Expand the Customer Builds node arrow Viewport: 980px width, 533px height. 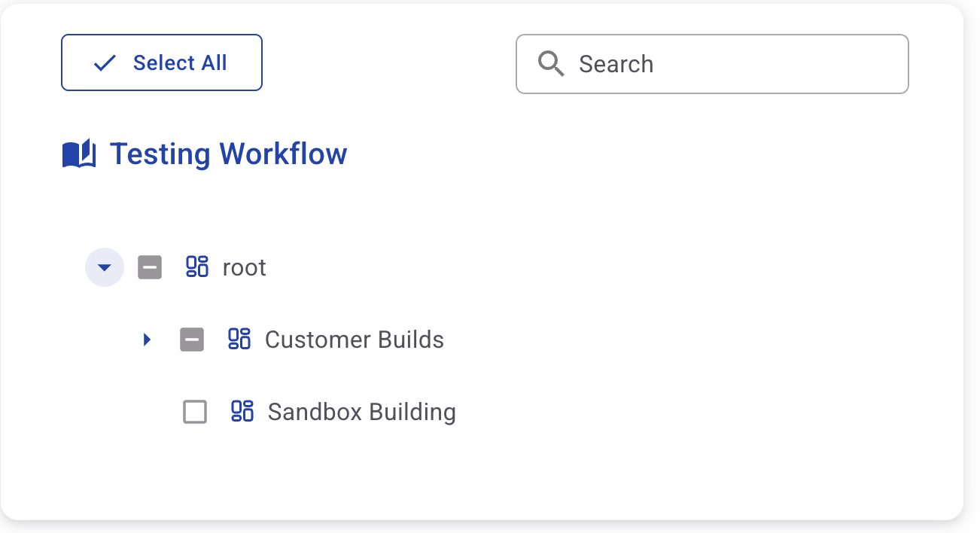[147, 340]
